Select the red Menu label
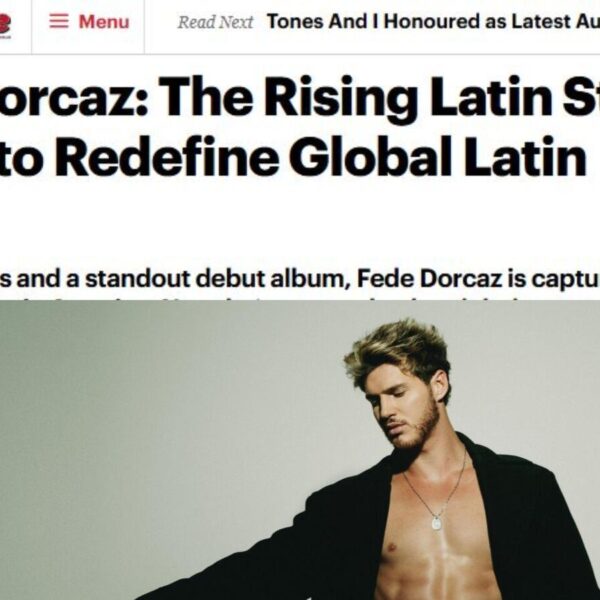This screenshot has height=600, width=600. [x=104, y=21]
